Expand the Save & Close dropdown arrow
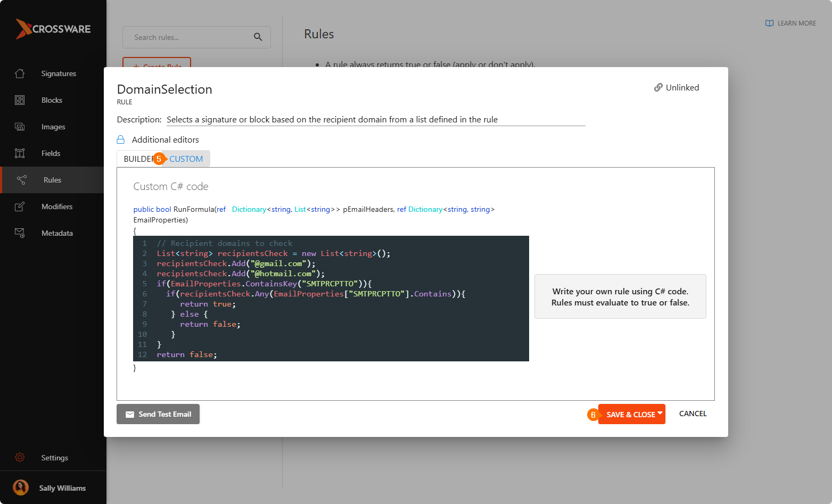This screenshot has width=832, height=504. pyautogui.click(x=660, y=413)
